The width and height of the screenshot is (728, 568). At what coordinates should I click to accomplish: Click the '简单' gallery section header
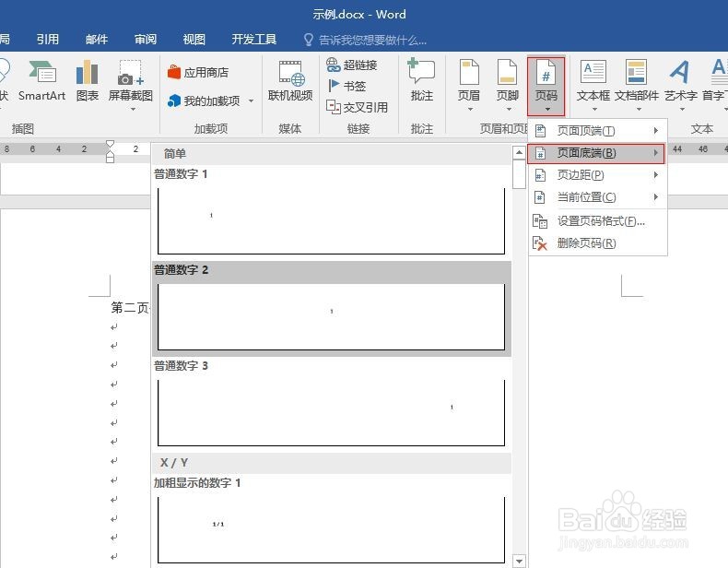coord(332,154)
